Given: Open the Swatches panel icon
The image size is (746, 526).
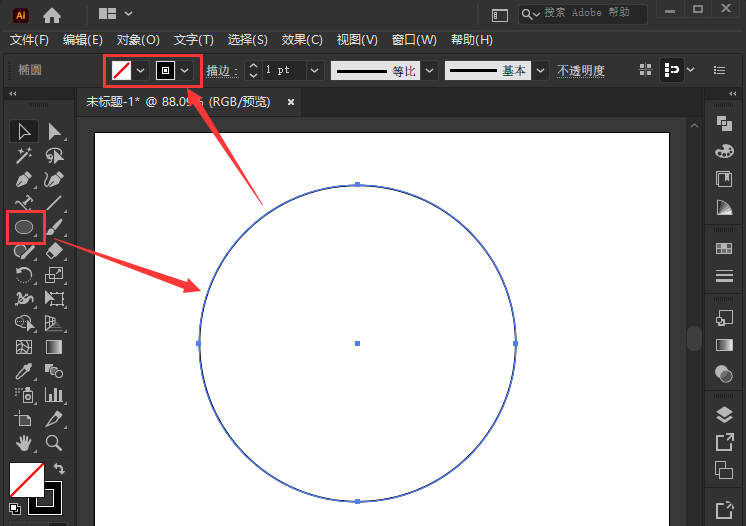Looking at the screenshot, I should click(x=724, y=248).
